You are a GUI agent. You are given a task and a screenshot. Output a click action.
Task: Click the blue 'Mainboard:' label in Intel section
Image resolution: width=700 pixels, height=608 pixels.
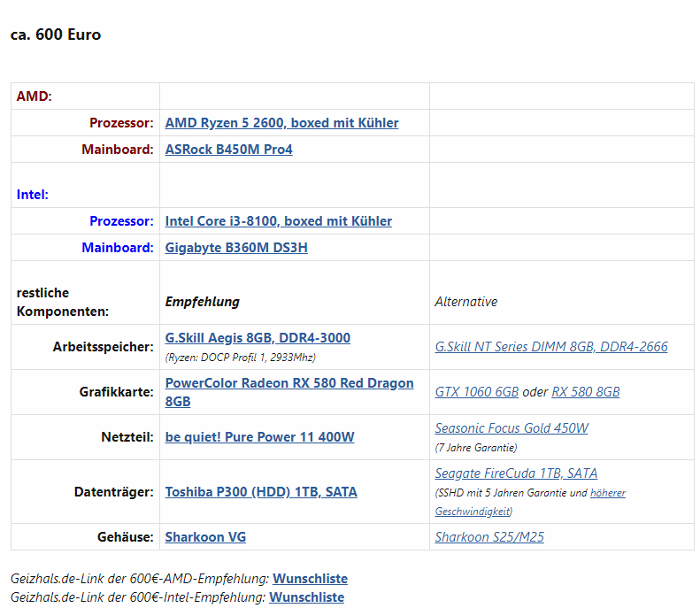tap(118, 247)
